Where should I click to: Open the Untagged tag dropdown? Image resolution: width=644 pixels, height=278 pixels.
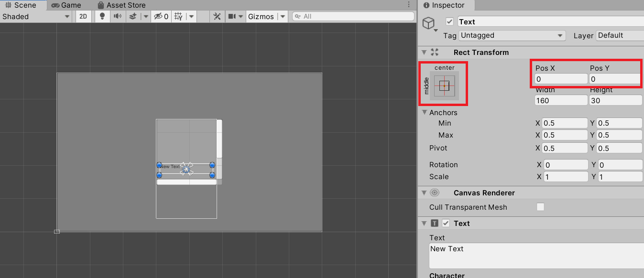pyautogui.click(x=512, y=35)
